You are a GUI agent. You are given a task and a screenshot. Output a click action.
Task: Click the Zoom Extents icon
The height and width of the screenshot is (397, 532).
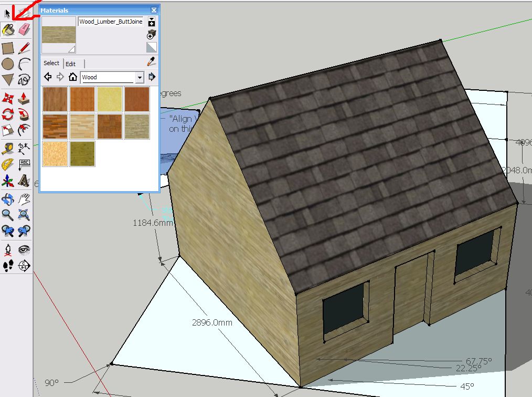tap(24, 214)
